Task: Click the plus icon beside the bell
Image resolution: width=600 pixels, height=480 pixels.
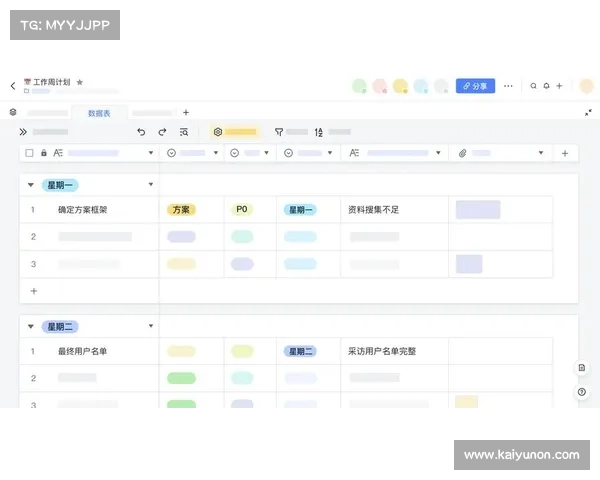Action: [559, 86]
